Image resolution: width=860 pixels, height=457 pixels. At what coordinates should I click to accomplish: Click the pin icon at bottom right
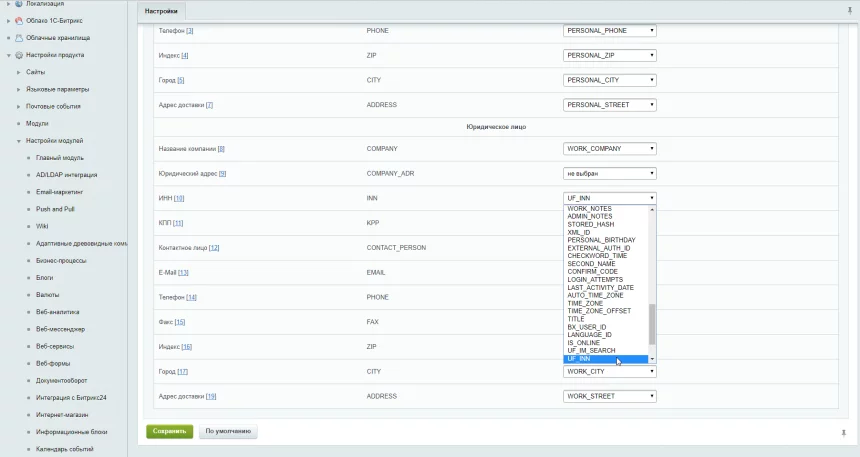pos(843,432)
